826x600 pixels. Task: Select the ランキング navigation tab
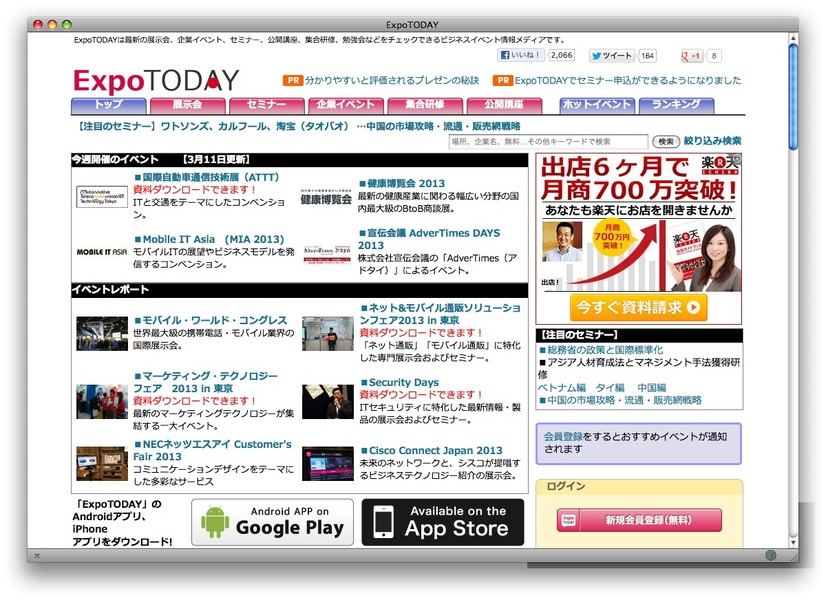coord(676,105)
